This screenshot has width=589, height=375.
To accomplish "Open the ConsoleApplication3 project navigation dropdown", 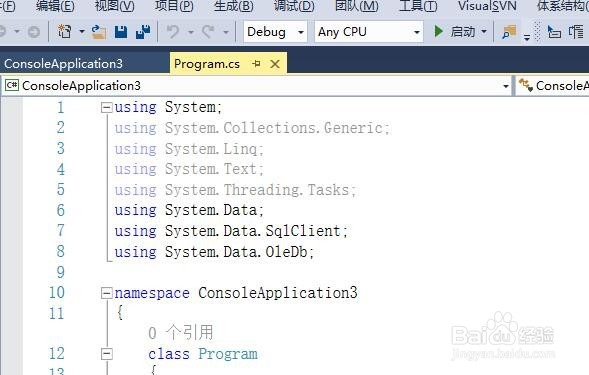I will pyautogui.click(x=257, y=86).
